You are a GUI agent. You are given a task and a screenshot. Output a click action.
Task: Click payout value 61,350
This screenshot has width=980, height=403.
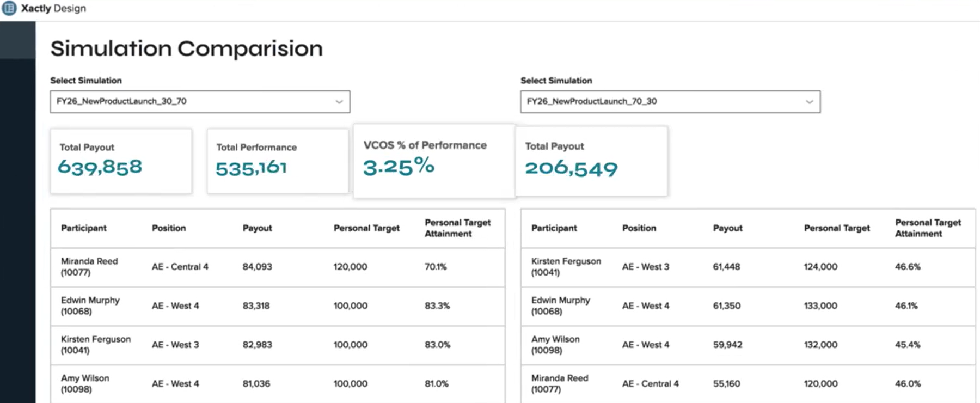727,306
